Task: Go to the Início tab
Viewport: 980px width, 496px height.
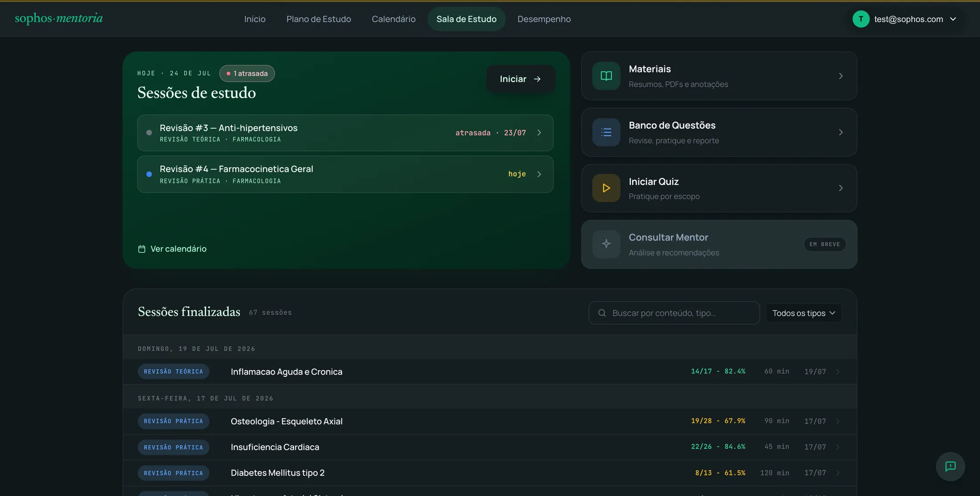Action: point(255,19)
